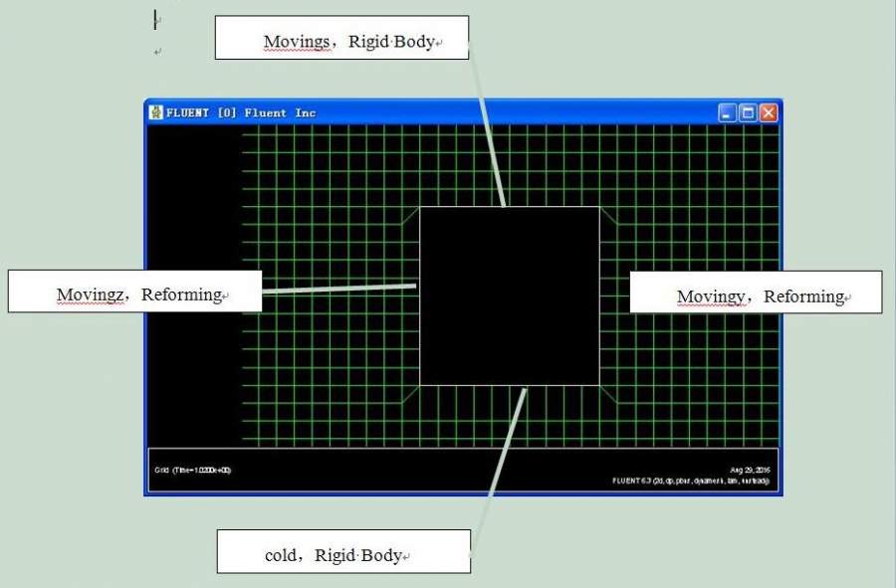Click the 'Movingz, Reforming' label box
This screenshot has height=588, width=896.
tap(134, 292)
